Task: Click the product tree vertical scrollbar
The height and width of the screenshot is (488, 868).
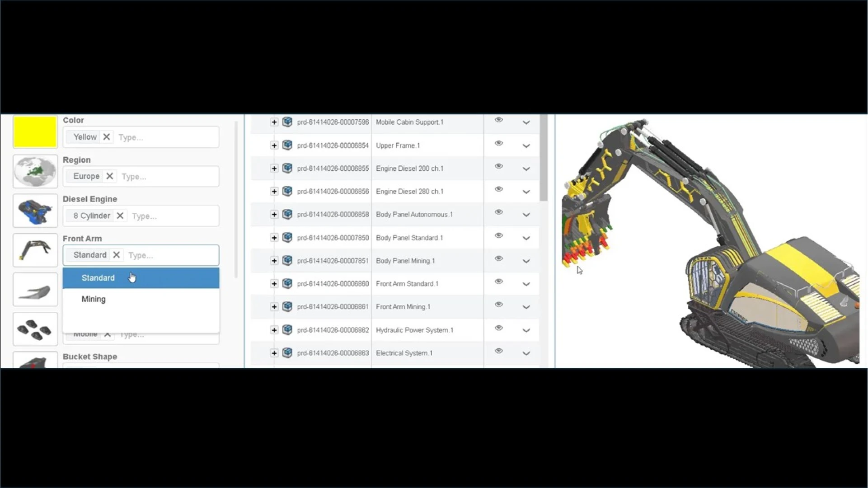Action: pyautogui.click(x=544, y=158)
